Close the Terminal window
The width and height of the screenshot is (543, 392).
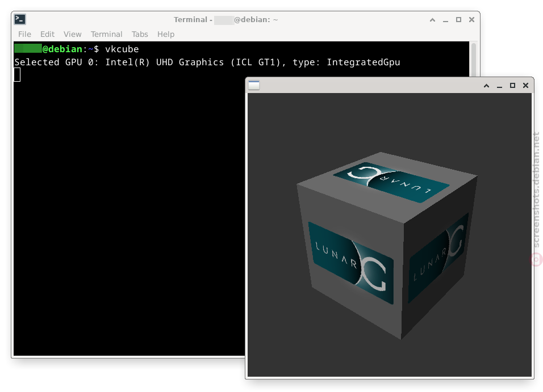coord(471,20)
